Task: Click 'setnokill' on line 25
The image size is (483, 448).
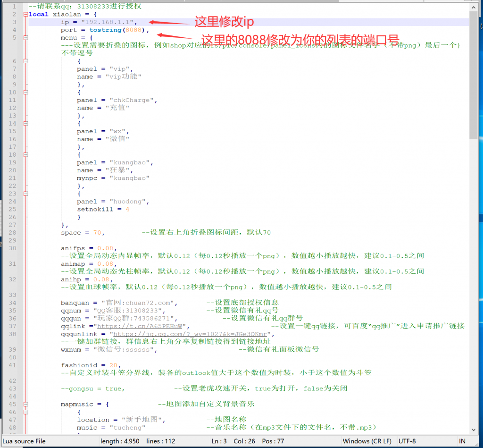Action: coord(95,209)
